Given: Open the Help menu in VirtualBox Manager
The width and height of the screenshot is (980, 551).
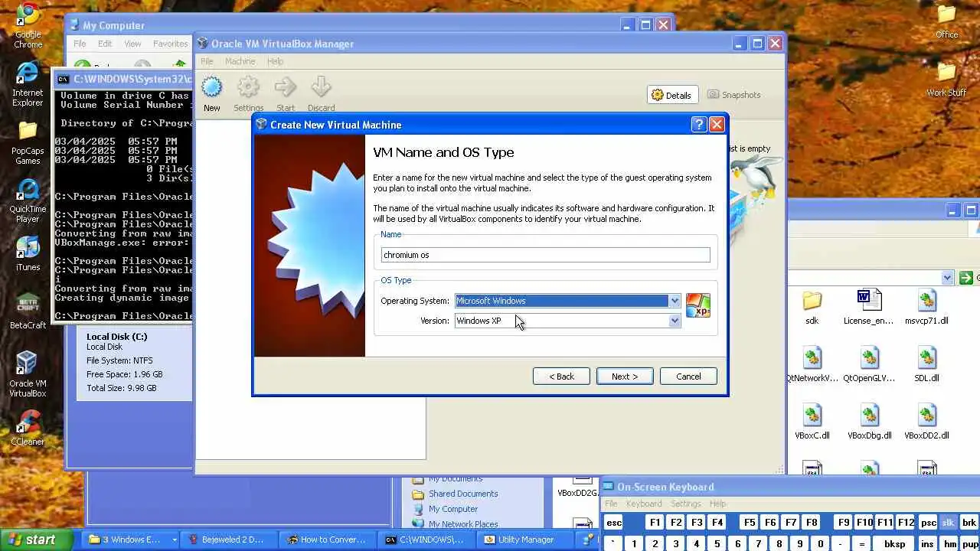Looking at the screenshot, I should pos(275,61).
